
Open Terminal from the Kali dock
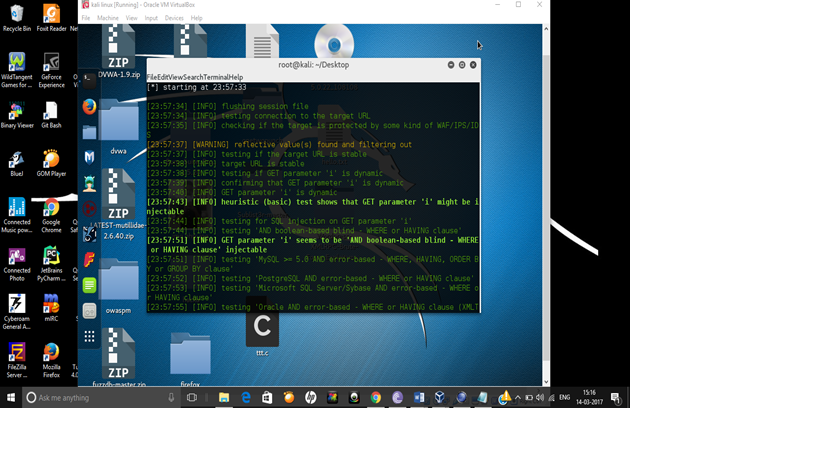tap(89, 80)
